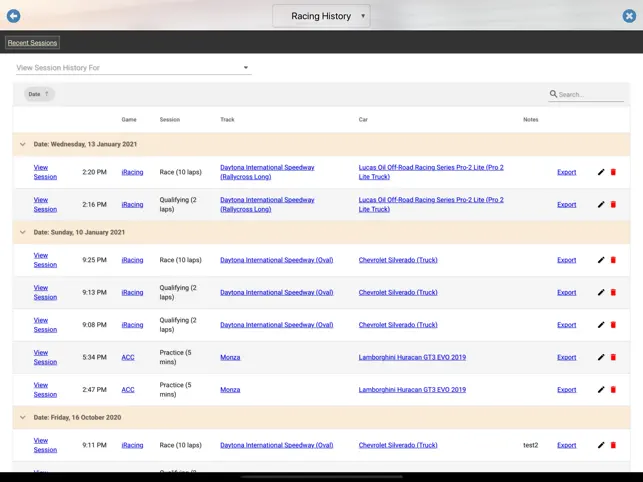Delete the 5:34 PM session
643x482 pixels.
613,357
